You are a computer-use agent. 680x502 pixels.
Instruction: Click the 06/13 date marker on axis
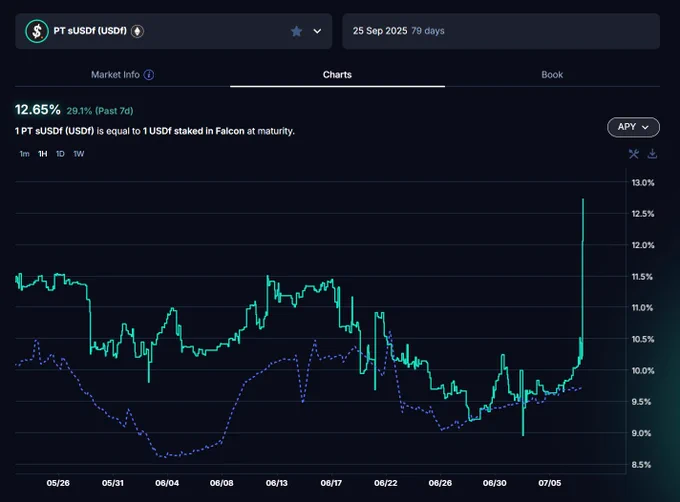pyautogui.click(x=277, y=483)
